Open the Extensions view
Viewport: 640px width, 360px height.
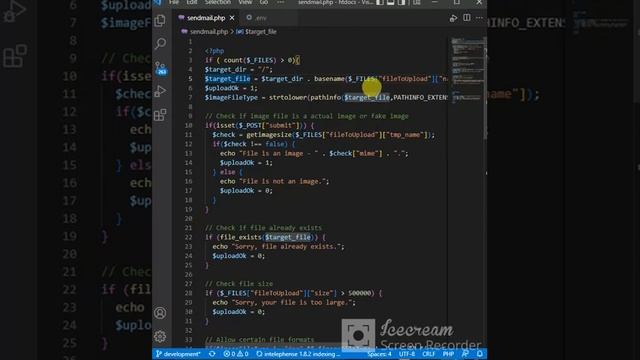[x=160, y=115]
